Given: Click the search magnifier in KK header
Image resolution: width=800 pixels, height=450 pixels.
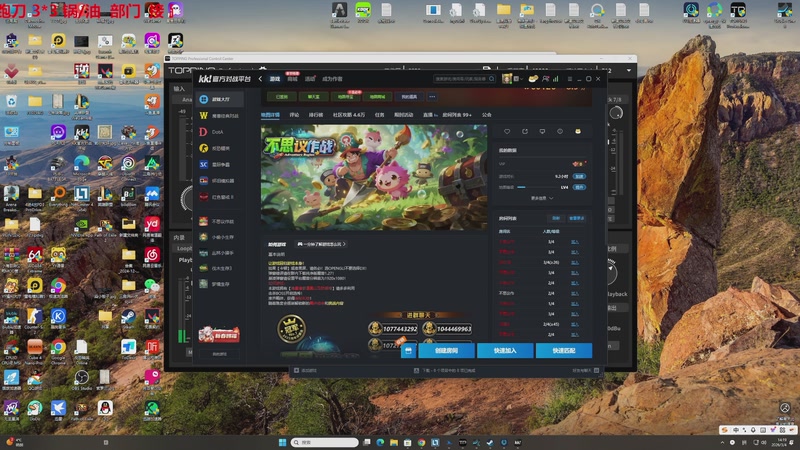Looking at the screenshot, I should point(491,79).
